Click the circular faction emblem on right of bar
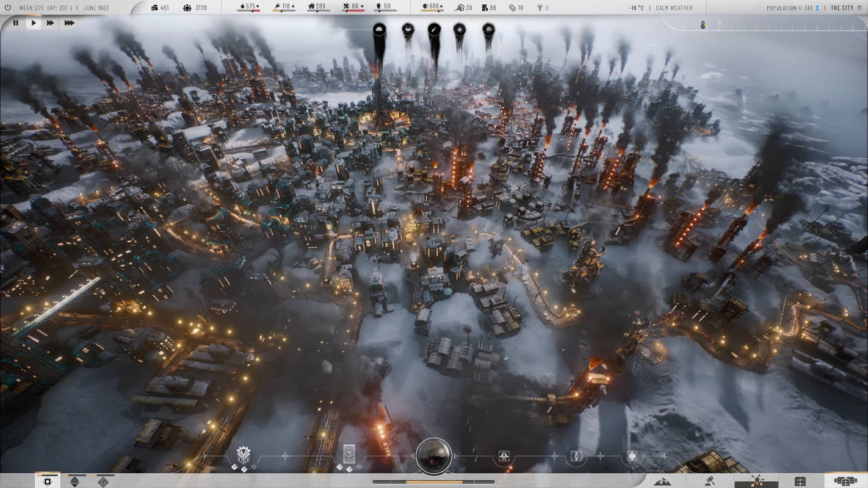This screenshot has height=488, width=868. [576, 456]
